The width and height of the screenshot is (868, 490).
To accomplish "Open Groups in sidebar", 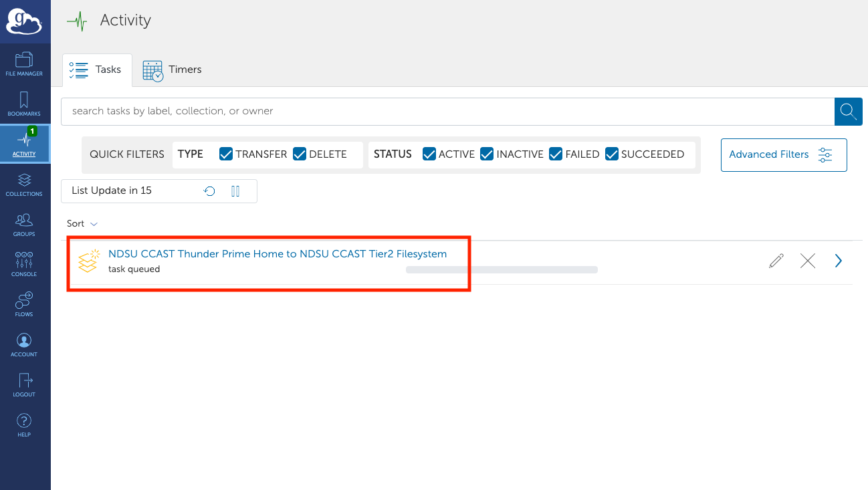I will (x=24, y=224).
